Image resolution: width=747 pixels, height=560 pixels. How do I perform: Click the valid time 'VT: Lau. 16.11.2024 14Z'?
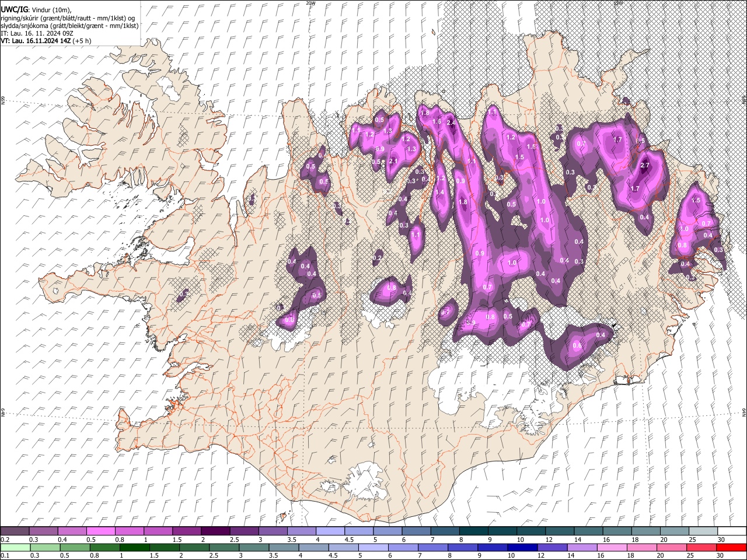tap(36, 41)
